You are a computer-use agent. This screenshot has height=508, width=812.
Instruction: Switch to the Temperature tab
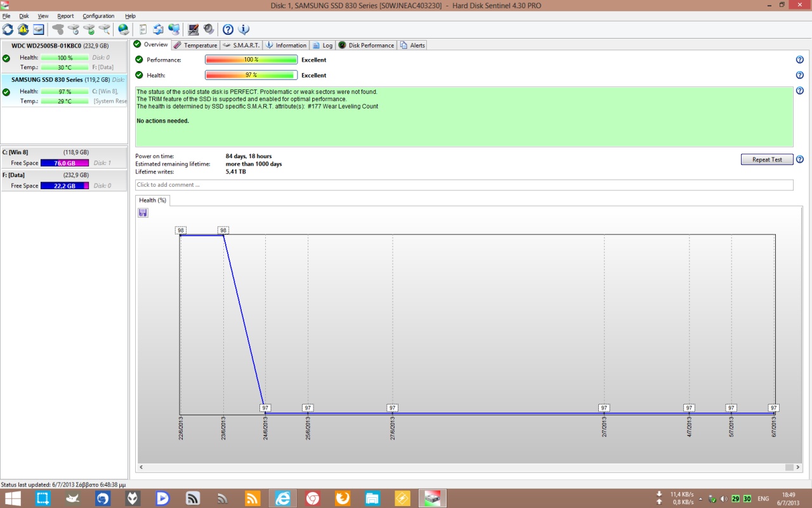pos(195,45)
